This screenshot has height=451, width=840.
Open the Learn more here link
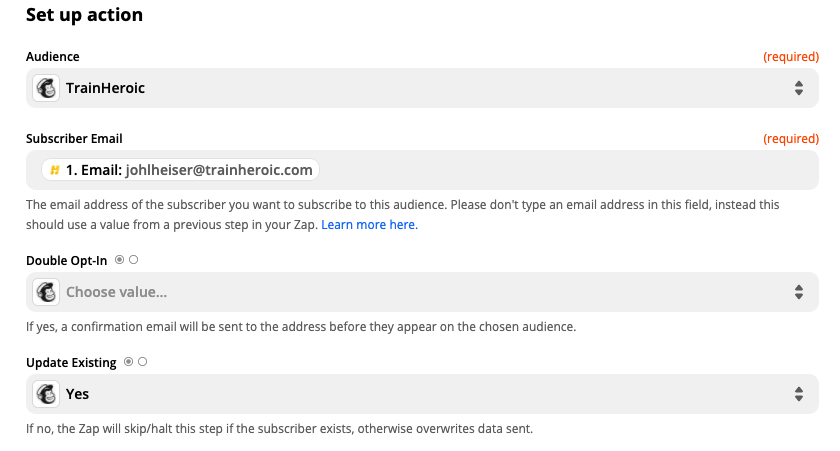click(x=369, y=224)
